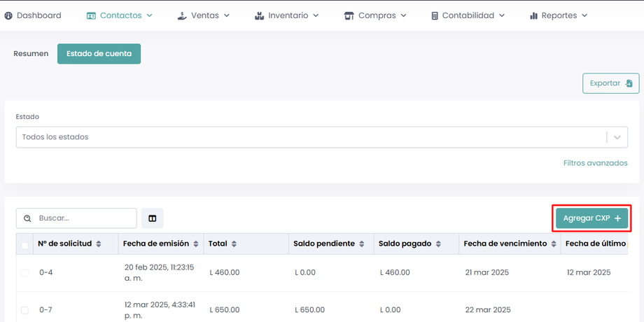Click the Contactos card icon
644x322 pixels.
91,15
